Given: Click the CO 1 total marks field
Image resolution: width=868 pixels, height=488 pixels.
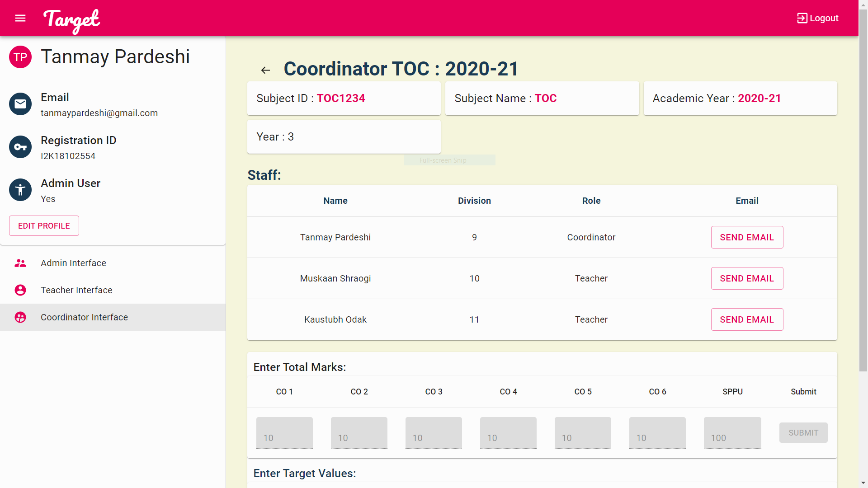Looking at the screenshot, I should pos(284,433).
